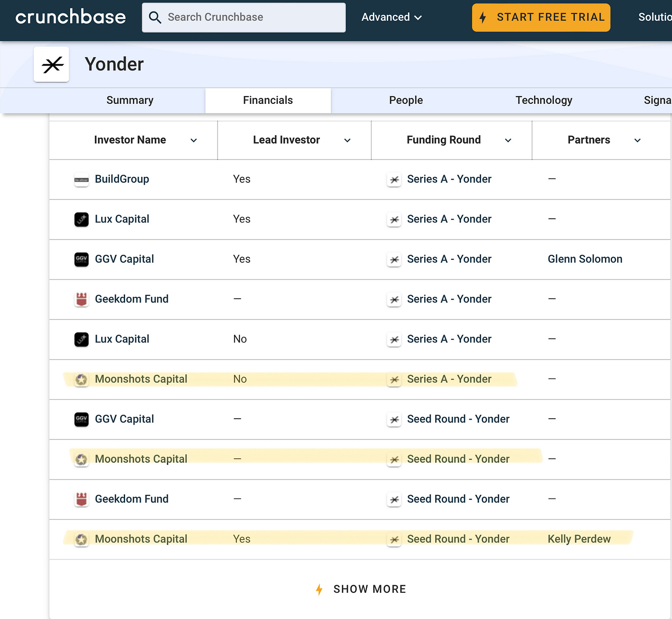
Task: Click the Lux Capital logo in the No row
Action: tap(82, 339)
